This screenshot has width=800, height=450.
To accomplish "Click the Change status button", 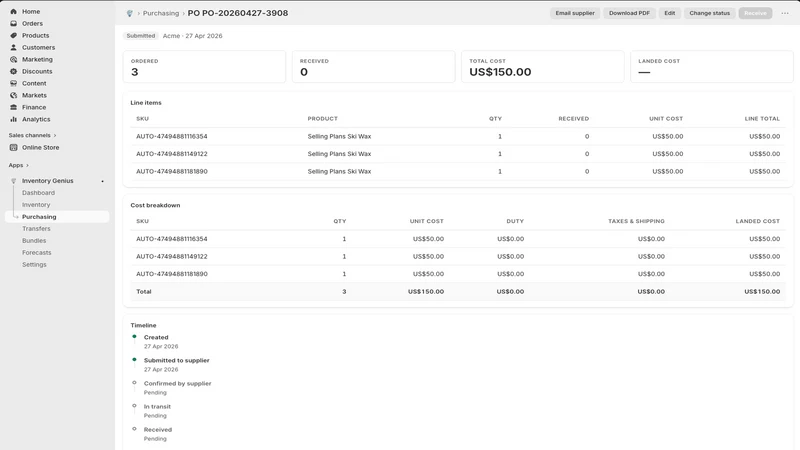I will (x=709, y=13).
